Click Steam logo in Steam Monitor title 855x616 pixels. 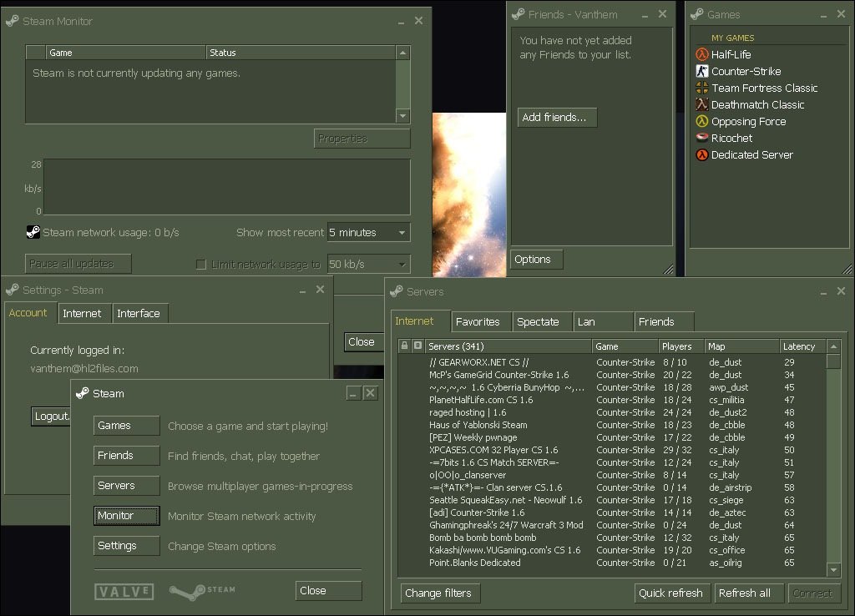[x=12, y=21]
